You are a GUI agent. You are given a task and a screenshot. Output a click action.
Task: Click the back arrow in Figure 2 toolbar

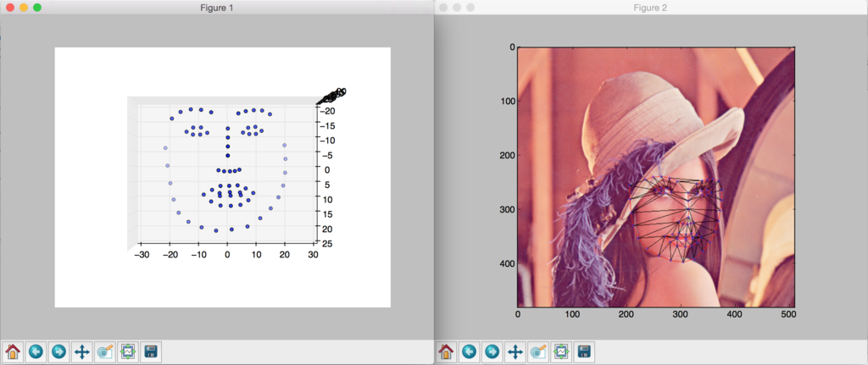pos(470,351)
